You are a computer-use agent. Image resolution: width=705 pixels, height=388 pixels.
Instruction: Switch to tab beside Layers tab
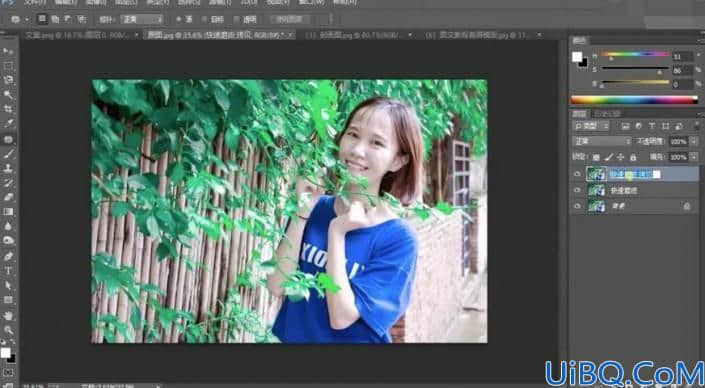[x=607, y=114]
